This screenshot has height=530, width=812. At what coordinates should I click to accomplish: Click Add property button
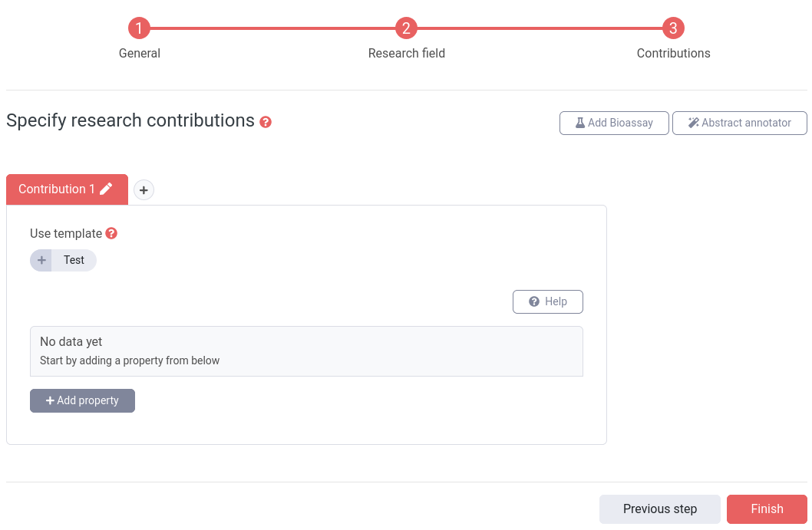tap(82, 400)
